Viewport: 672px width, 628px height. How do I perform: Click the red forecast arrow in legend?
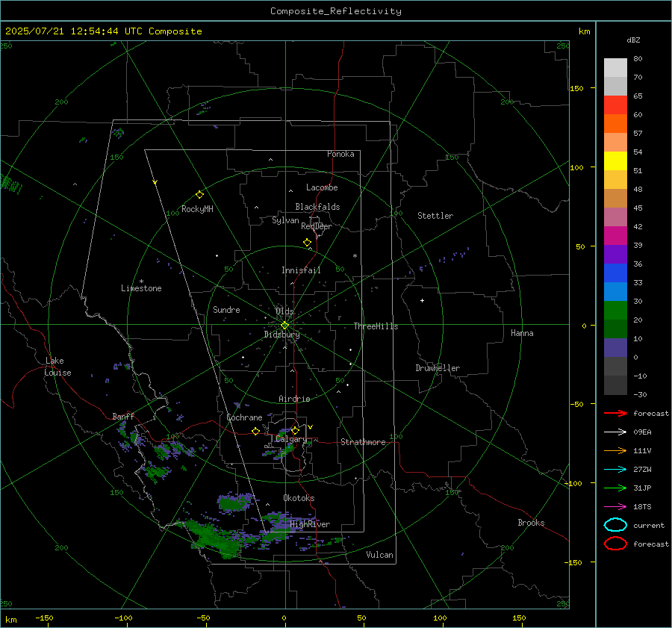coord(615,413)
